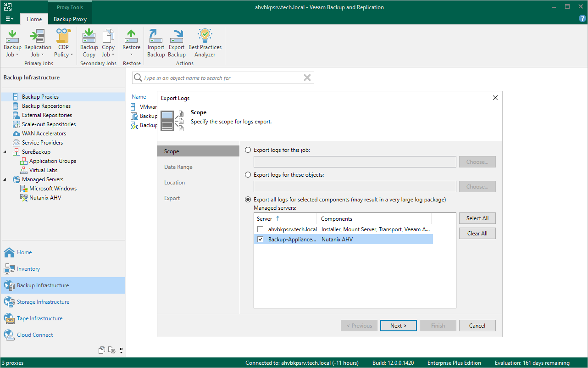
Task: Expand the navigation pane overflow chevron
Action: coord(121,351)
